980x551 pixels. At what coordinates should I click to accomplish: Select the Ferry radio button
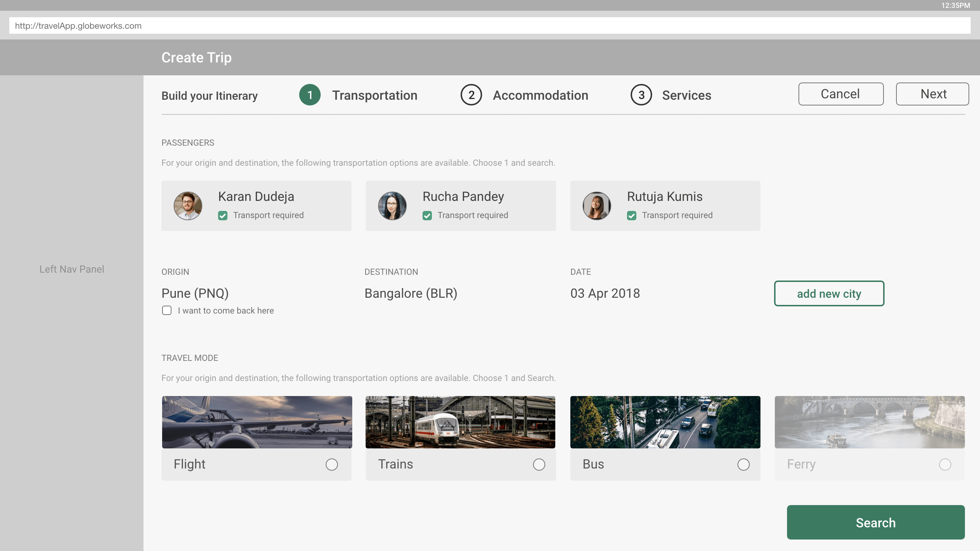(x=945, y=464)
